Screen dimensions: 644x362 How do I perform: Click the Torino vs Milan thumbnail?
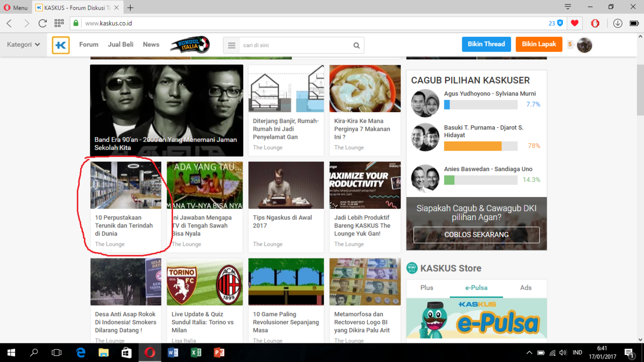pos(205,282)
